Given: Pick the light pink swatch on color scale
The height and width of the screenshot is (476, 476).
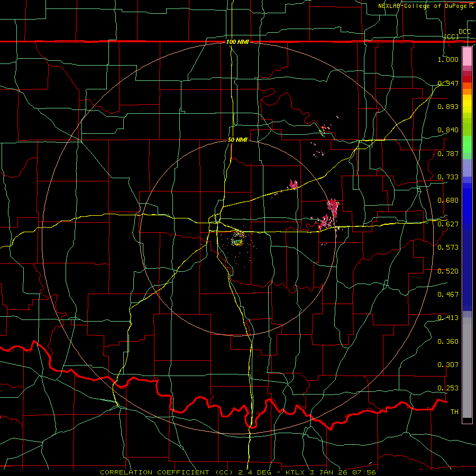Looking at the screenshot, I should tap(467, 56).
